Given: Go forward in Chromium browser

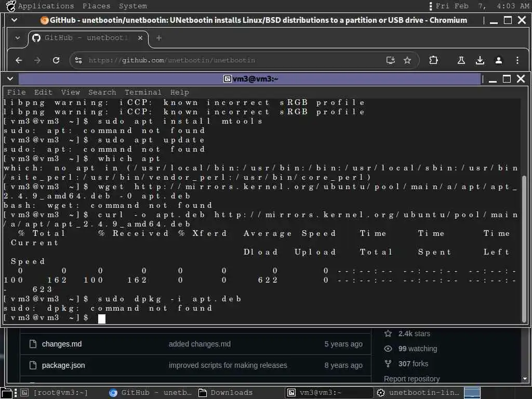Looking at the screenshot, I should (x=37, y=60).
